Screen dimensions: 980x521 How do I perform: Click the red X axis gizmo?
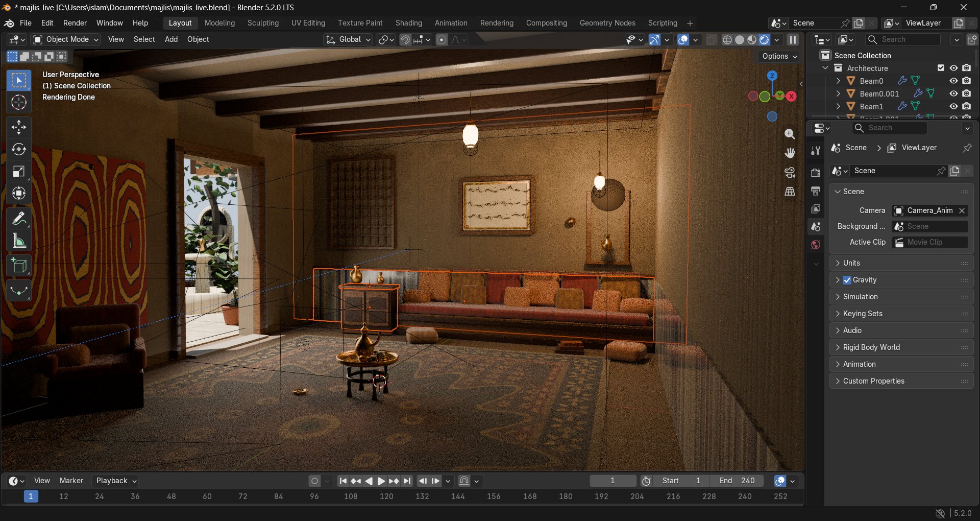point(791,96)
